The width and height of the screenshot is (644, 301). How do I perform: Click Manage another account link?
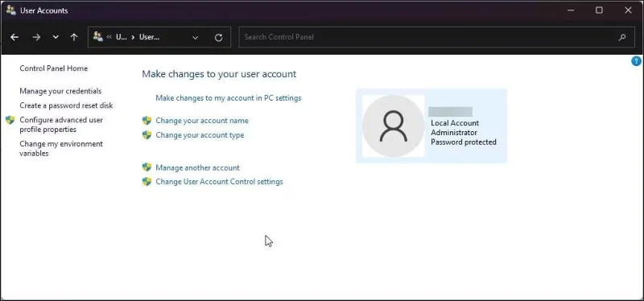coord(197,167)
